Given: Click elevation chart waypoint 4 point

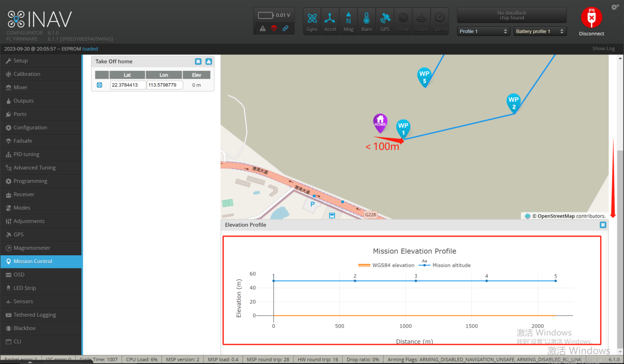Looking at the screenshot, I should point(487,280).
